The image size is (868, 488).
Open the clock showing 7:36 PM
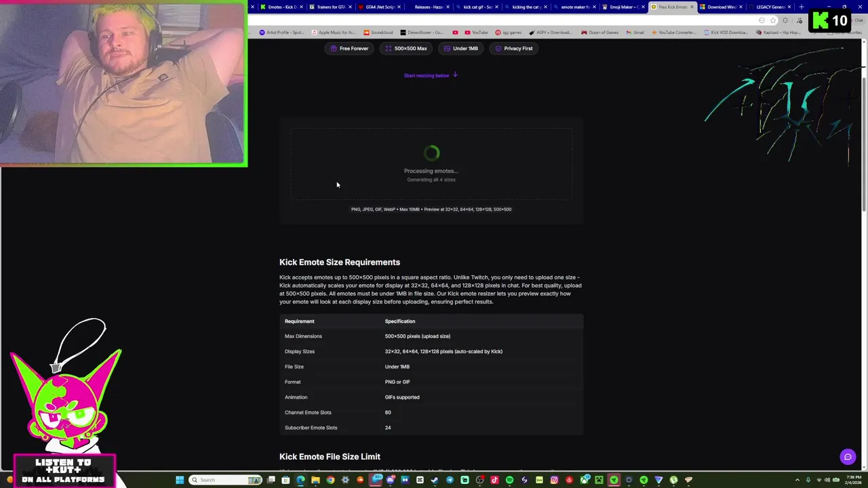pos(853,480)
